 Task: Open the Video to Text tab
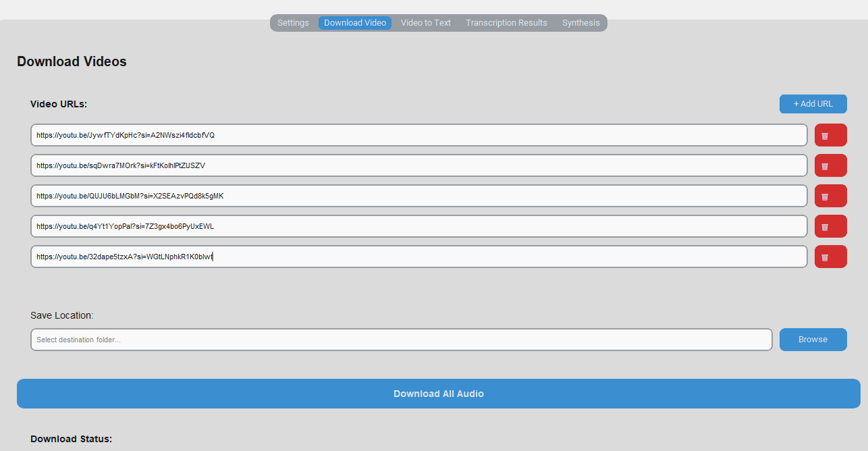pos(425,22)
